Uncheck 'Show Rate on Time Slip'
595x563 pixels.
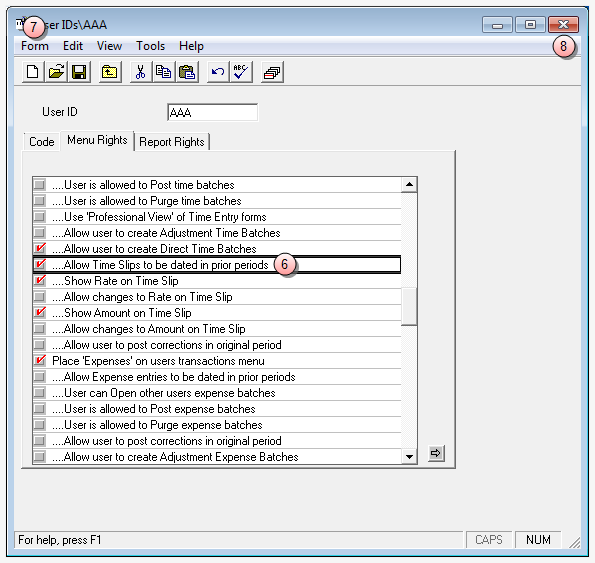(39, 281)
